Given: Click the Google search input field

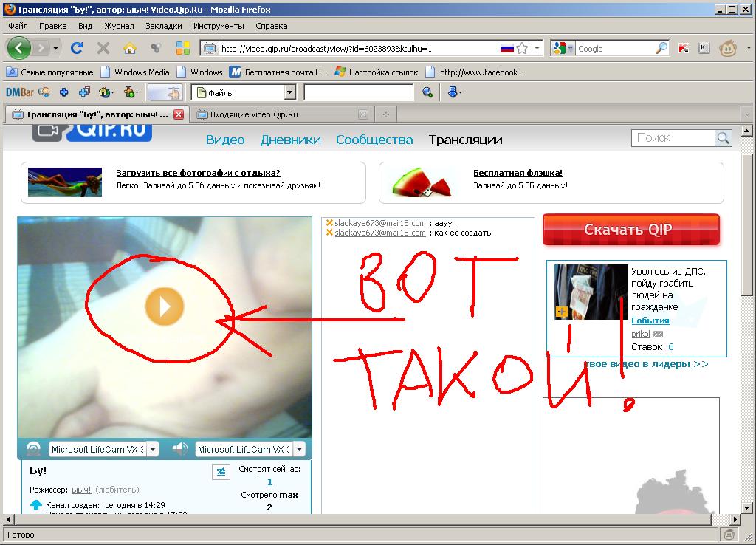Looking at the screenshot, I should pyautogui.click(x=615, y=48).
